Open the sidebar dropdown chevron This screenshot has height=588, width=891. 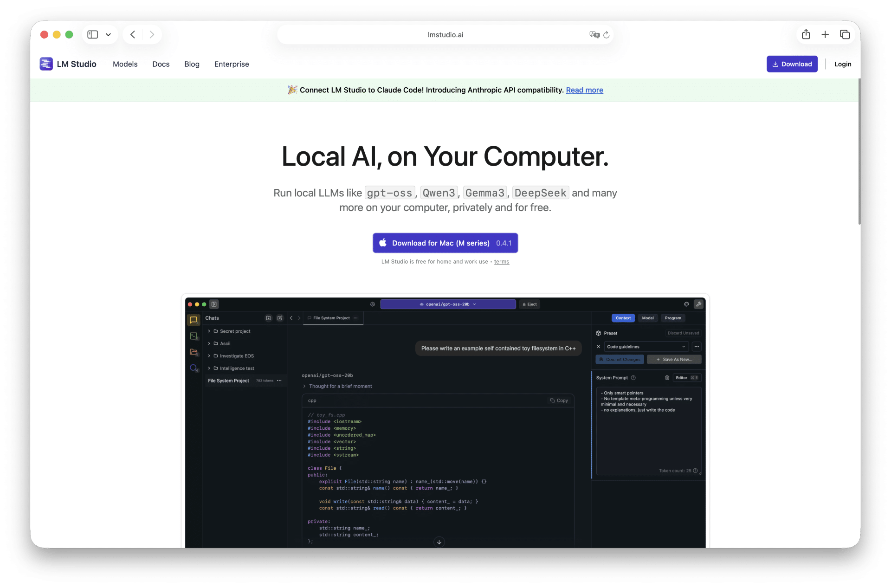coord(108,35)
